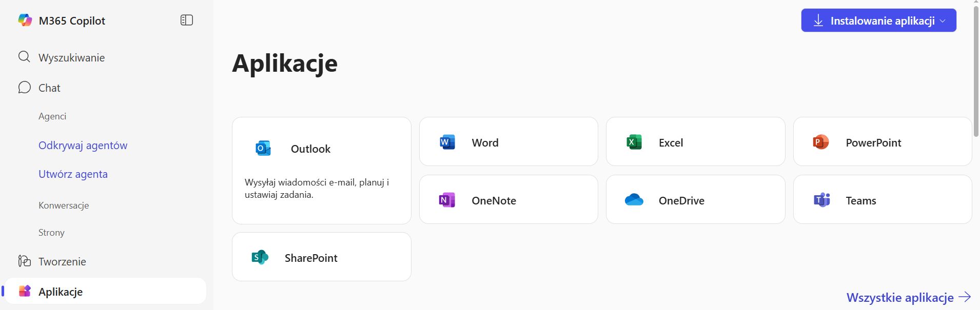Viewport: 980px width, 310px height.
Task: Open the Outlook app icon
Action: click(x=263, y=149)
